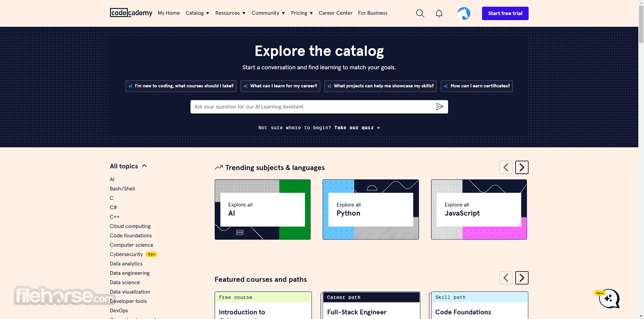Open the search magnifier icon

420,13
